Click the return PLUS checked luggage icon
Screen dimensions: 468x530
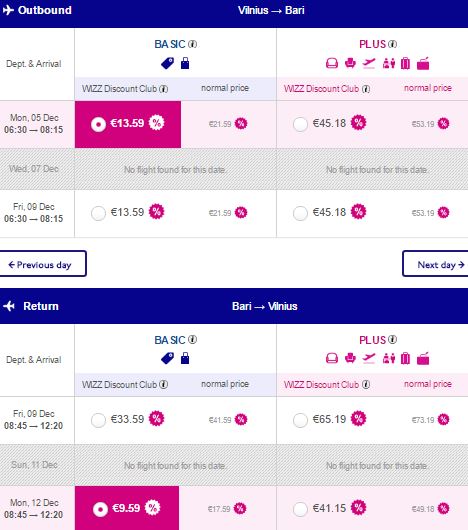[x=405, y=359]
